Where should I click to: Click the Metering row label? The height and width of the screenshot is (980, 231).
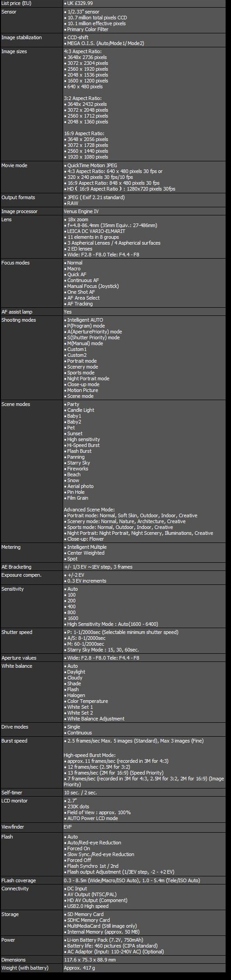coord(11,547)
